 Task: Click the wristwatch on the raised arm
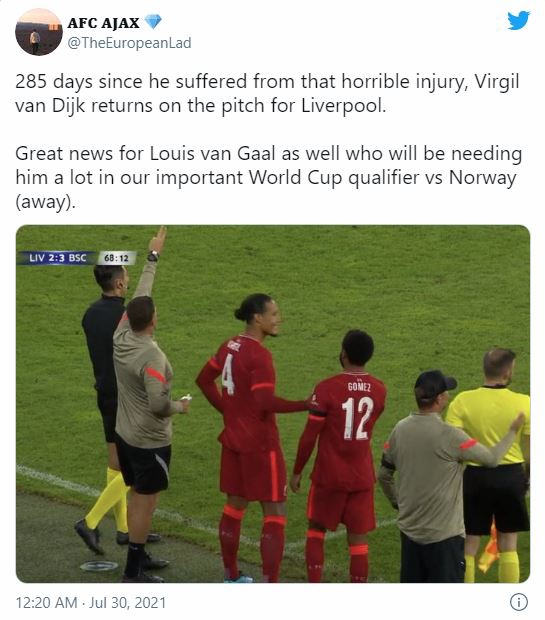click(x=153, y=256)
